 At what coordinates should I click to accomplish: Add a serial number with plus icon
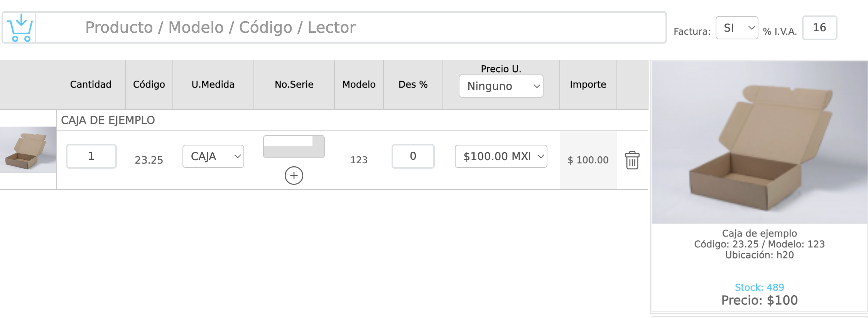(x=294, y=176)
